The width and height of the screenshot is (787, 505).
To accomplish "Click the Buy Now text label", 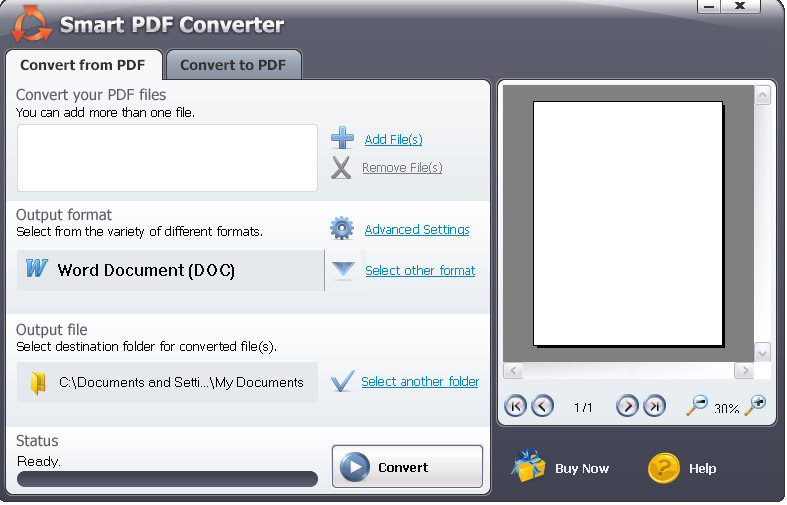I will pos(582,468).
